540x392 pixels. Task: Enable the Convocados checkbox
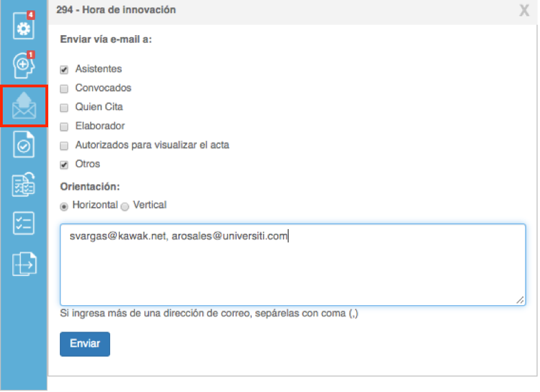64,89
